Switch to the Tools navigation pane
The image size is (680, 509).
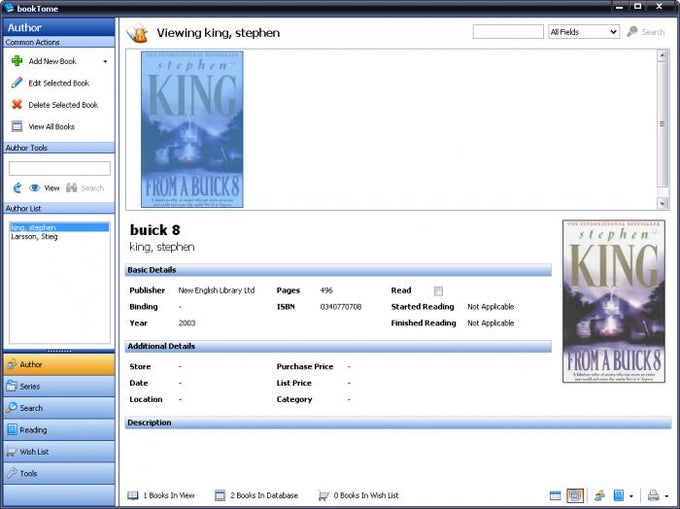coord(59,473)
